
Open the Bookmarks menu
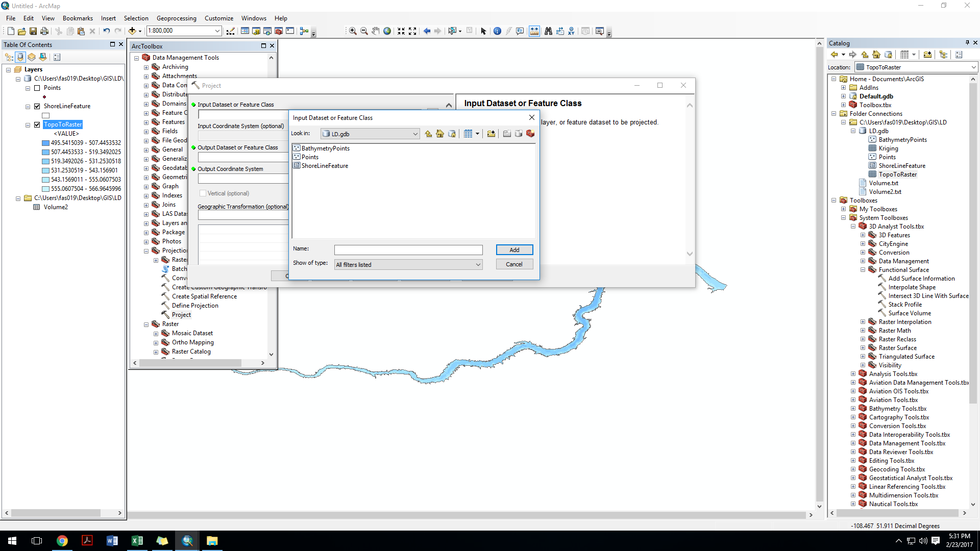point(78,18)
